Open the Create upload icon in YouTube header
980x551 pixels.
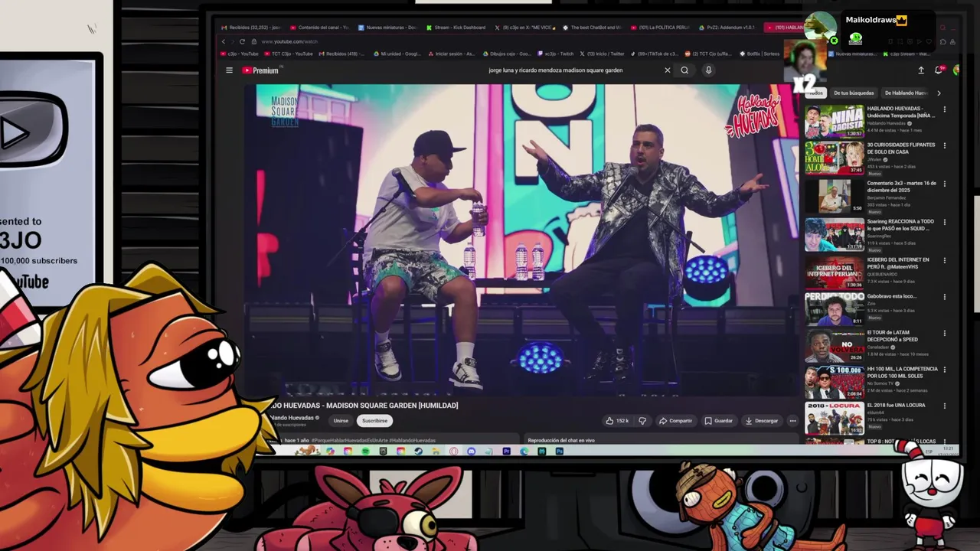[x=921, y=70]
